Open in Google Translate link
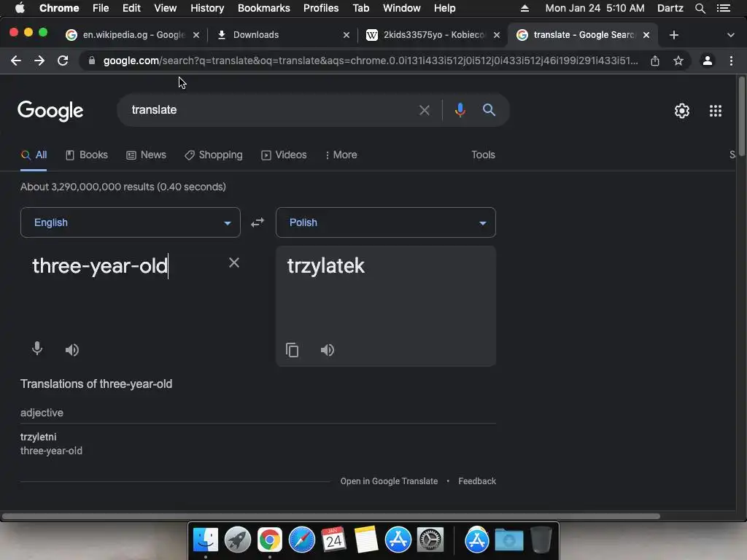The image size is (747, 560). click(x=389, y=481)
